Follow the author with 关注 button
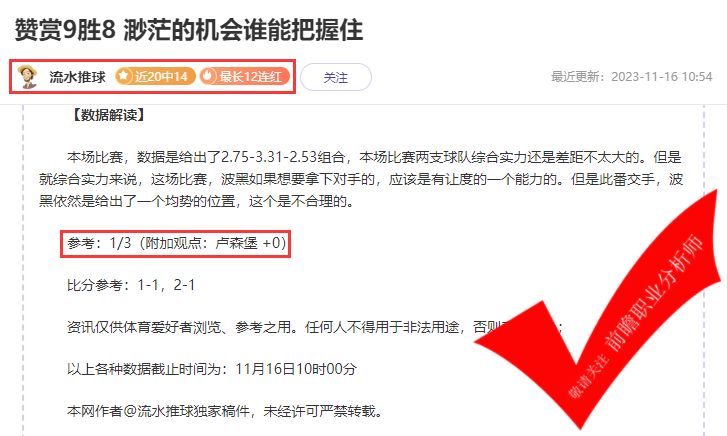Viewport: 727px width, 436px height. (336, 77)
